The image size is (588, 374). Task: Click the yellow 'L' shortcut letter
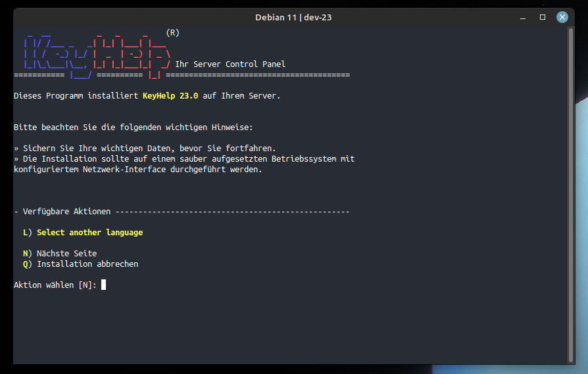pyautogui.click(x=25, y=233)
